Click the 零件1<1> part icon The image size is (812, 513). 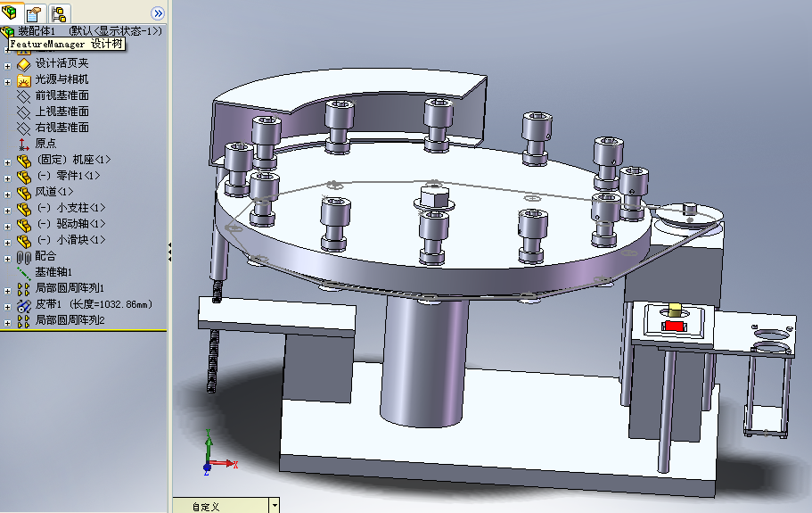24,177
